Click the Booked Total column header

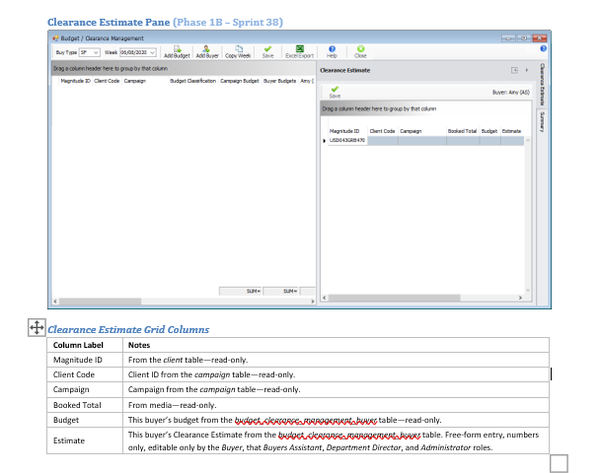pos(462,131)
